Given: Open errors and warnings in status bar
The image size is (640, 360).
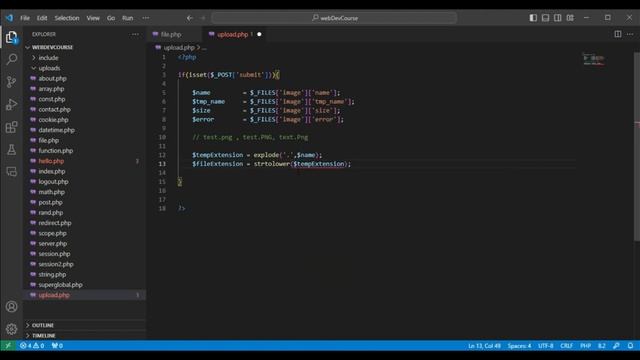Looking at the screenshot, I should (x=32, y=346).
